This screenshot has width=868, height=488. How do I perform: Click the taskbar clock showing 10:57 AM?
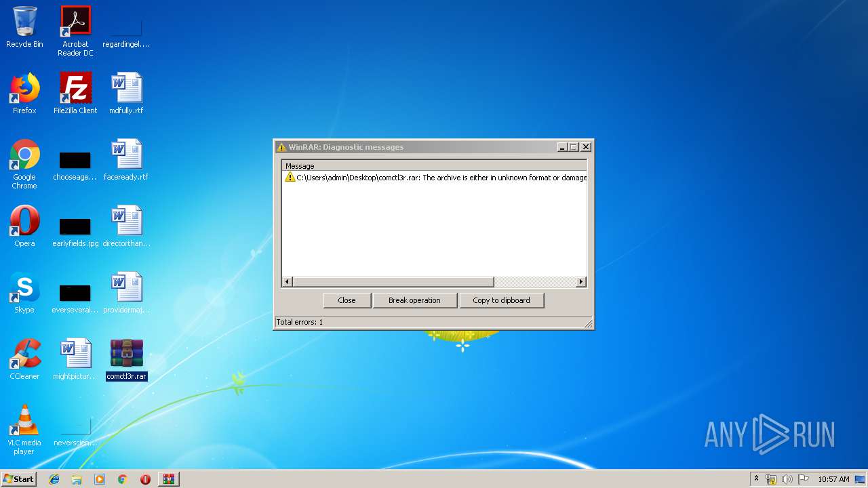coord(833,479)
